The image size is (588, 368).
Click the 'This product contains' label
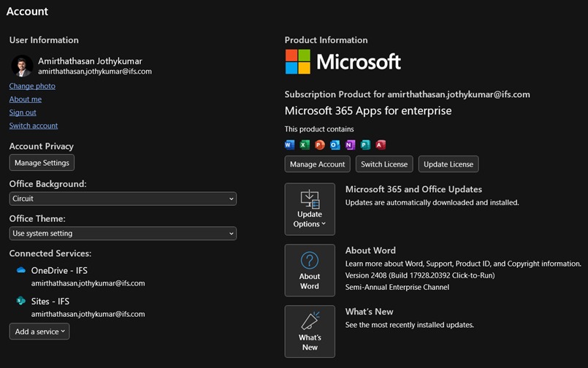(319, 129)
